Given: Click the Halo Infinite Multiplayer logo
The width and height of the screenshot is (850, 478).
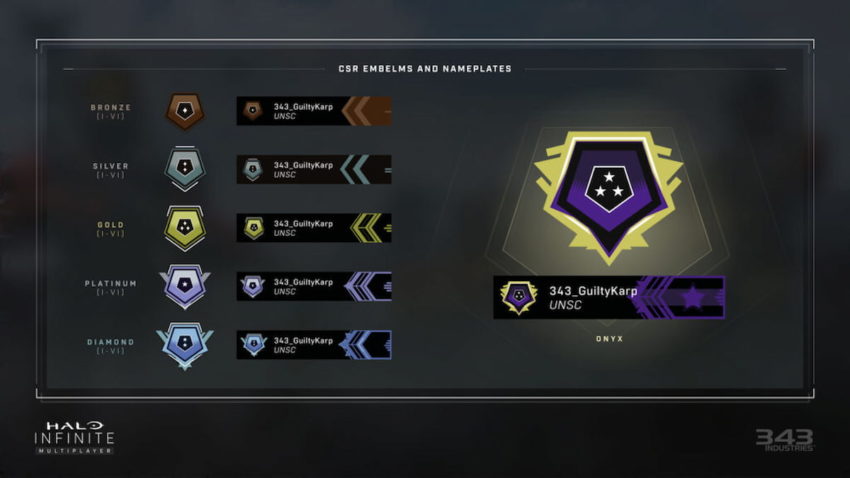Looking at the screenshot, I should 74,437.
